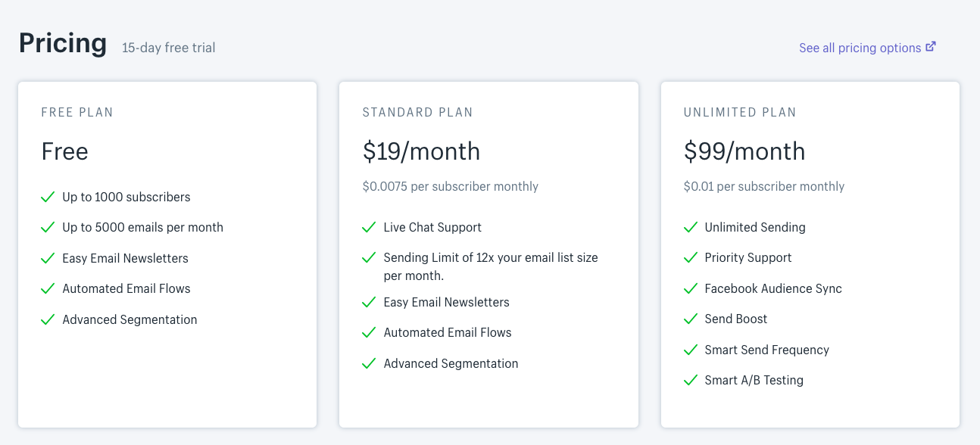Click the checkmark beside Facebook Audience Sync
The width and height of the screenshot is (980, 445).
tap(690, 288)
